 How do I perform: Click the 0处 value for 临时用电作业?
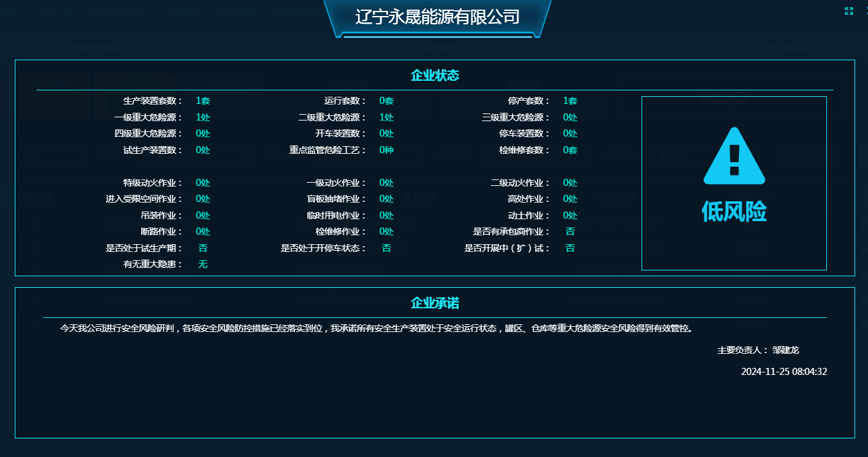[386, 215]
